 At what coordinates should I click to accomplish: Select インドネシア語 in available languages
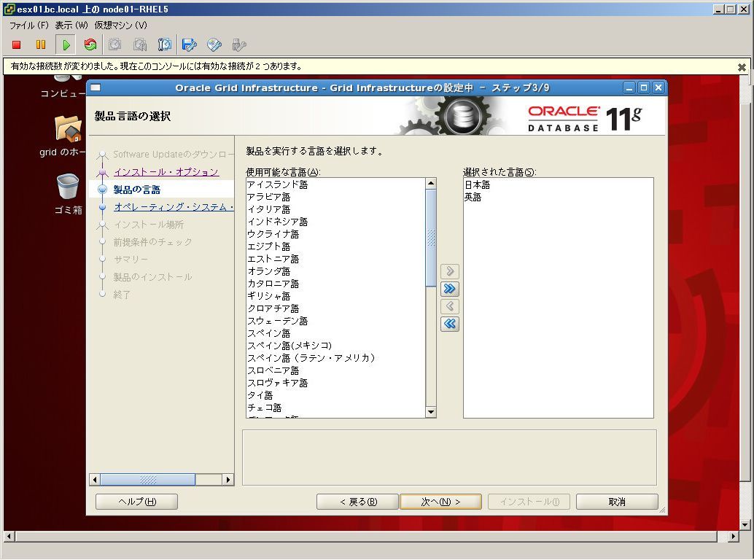pyautogui.click(x=335, y=222)
